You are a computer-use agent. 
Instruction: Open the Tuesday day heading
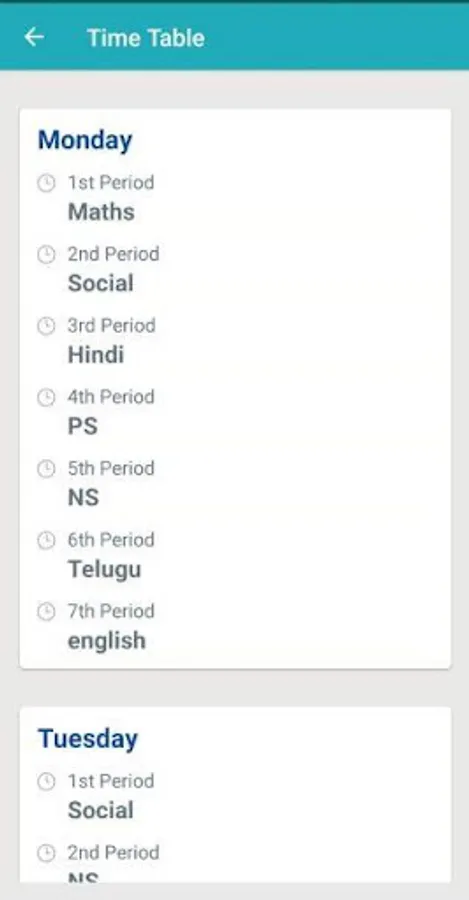pos(88,739)
